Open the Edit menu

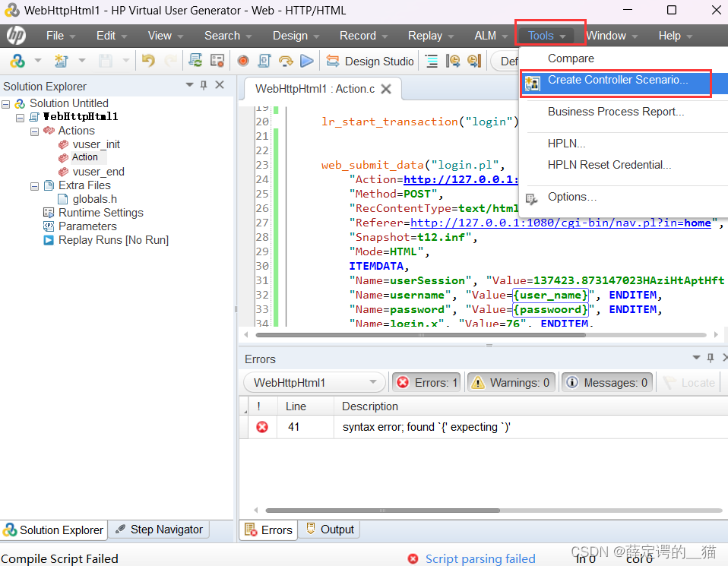pyautogui.click(x=112, y=36)
